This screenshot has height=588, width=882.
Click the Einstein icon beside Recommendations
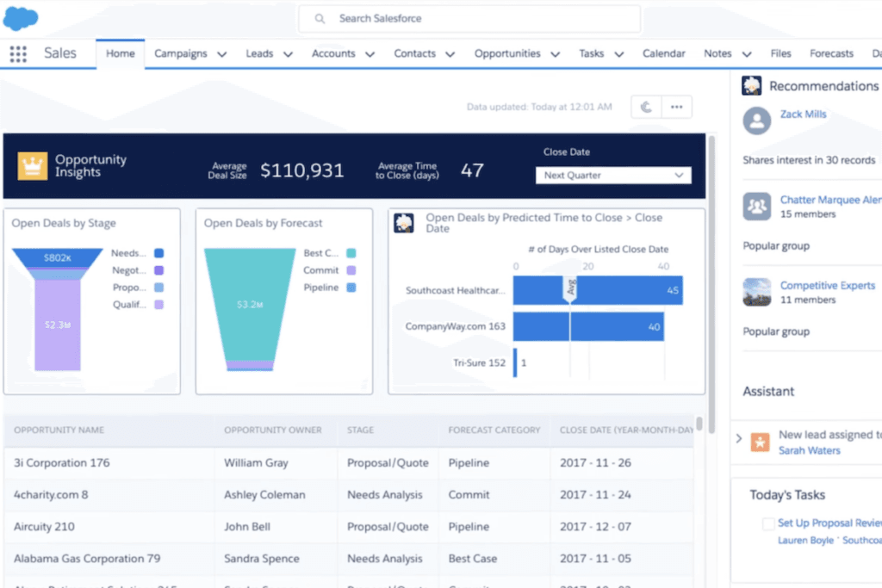[751, 86]
